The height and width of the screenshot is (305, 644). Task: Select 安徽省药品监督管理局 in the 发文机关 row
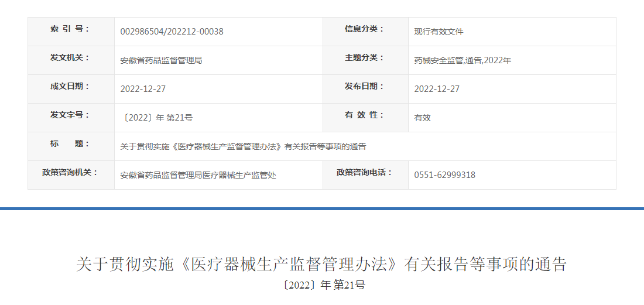161,60
